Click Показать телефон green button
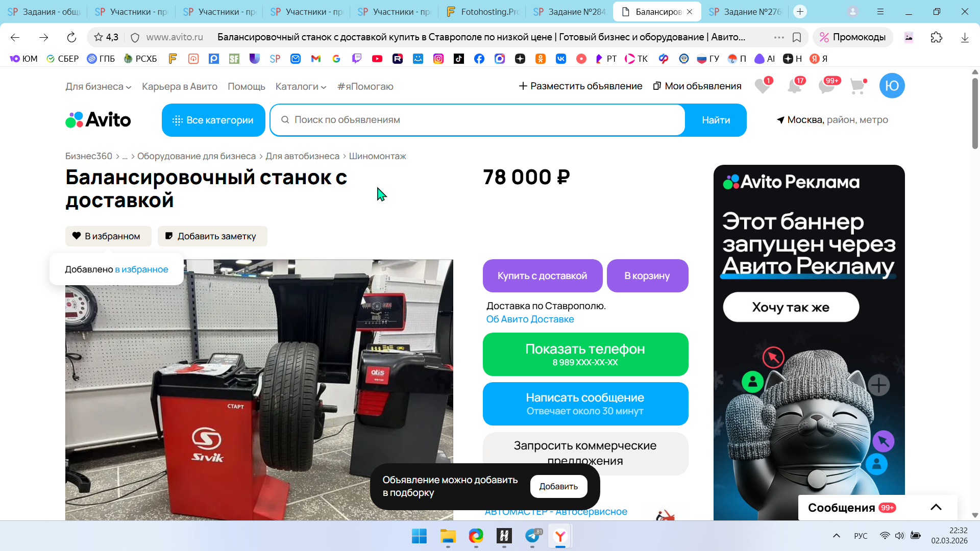 tap(585, 355)
